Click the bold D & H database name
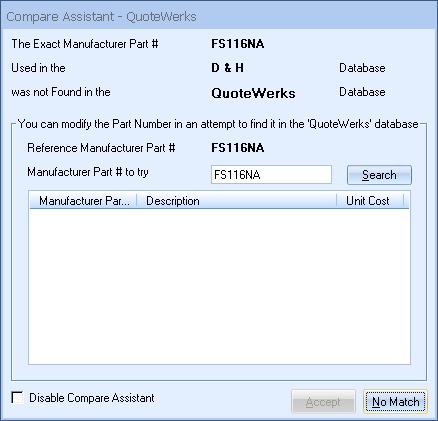438x421 pixels. 227,68
